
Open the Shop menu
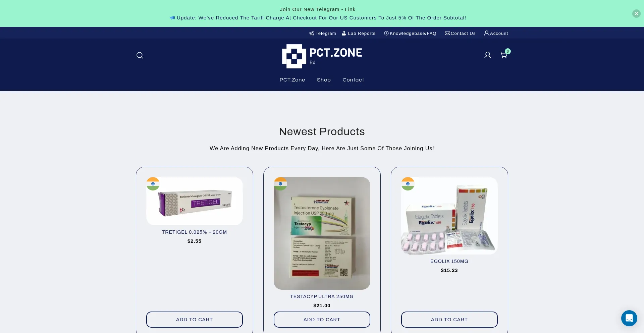pos(324,80)
